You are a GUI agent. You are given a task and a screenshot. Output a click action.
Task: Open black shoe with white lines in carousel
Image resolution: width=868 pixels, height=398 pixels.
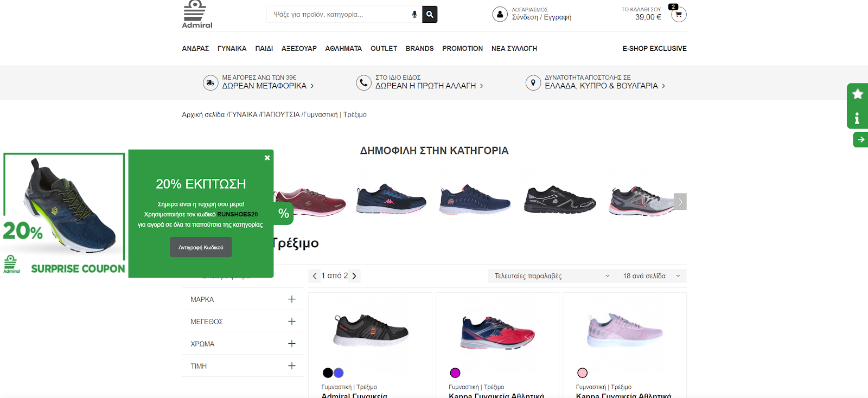point(559,199)
